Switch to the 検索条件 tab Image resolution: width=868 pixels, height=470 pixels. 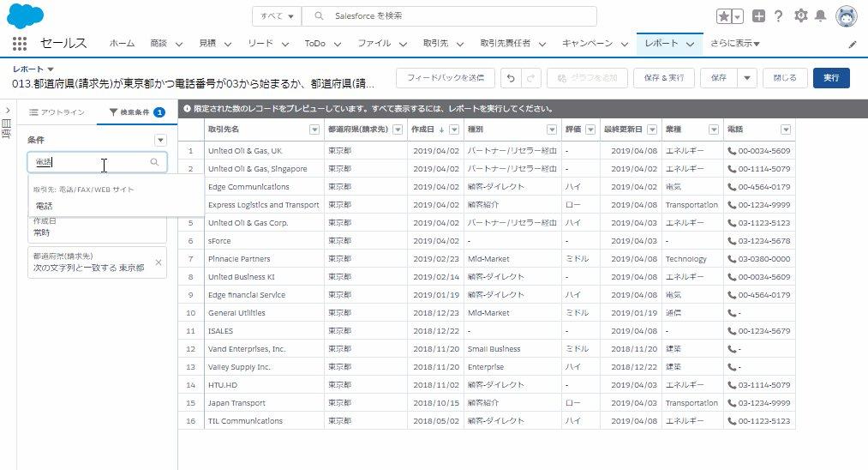(x=136, y=112)
